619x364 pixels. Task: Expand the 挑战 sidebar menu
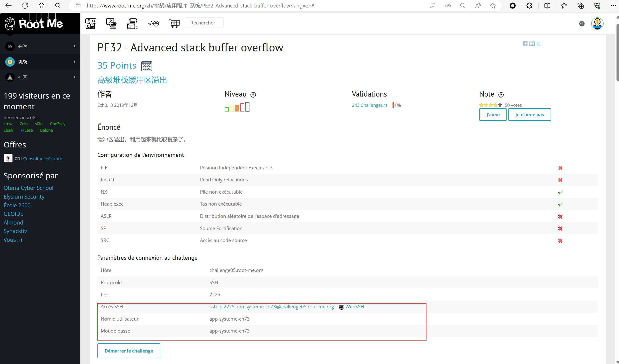[x=40, y=62]
